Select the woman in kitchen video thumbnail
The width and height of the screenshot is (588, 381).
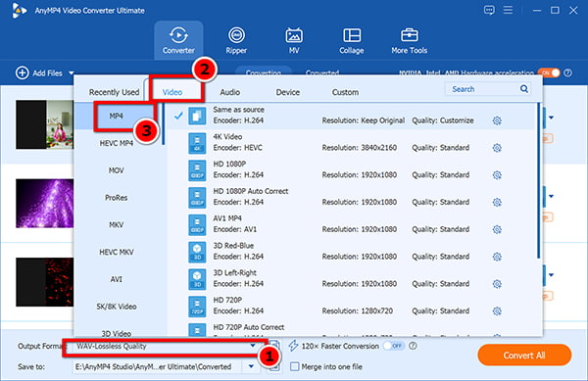[x=45, y=124]
